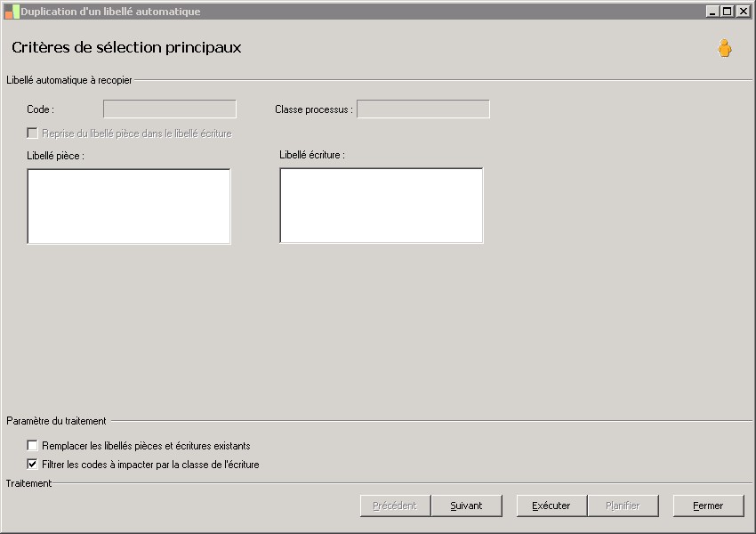Click the Libellé écriture : label
Viewport: 756px width, 534px height.
tap(312, 155)
